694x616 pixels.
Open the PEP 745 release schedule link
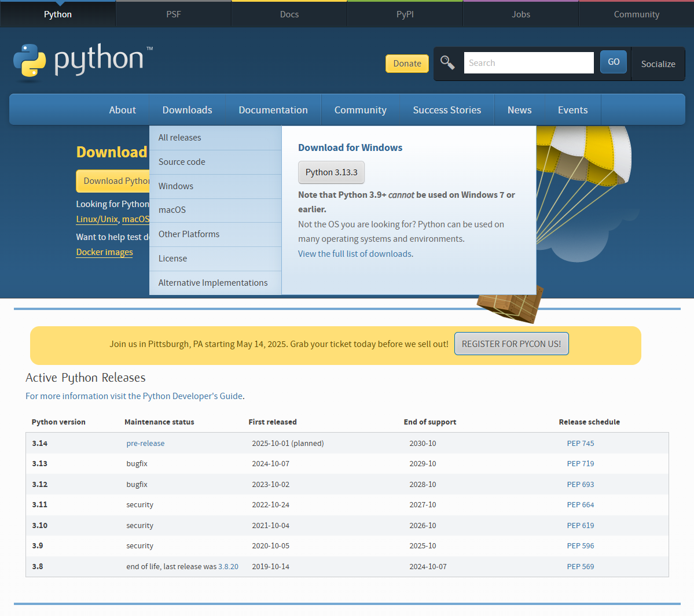580,443
